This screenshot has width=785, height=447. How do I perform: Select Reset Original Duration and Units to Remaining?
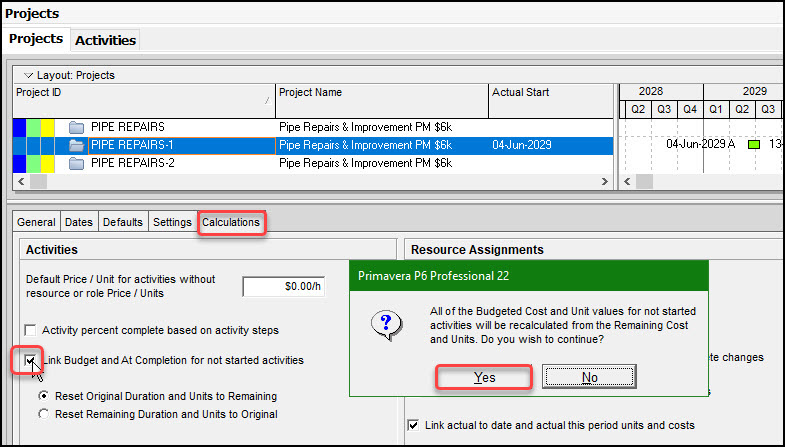point(44,395)
